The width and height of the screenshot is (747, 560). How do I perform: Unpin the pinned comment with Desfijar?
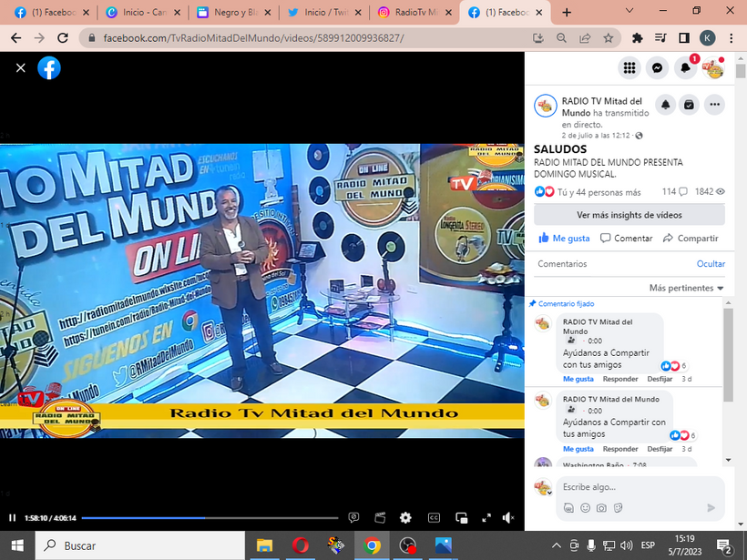(x=660, y=379)
